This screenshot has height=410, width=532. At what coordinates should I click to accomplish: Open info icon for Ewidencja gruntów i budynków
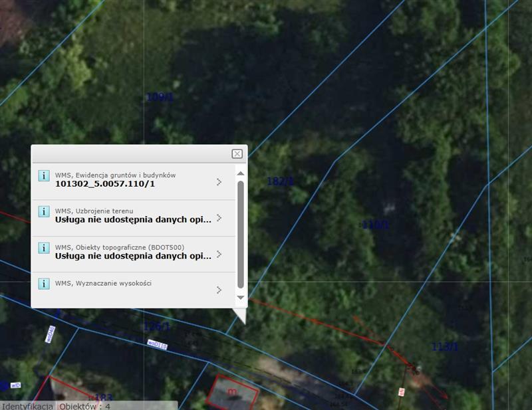click(x=44, y=175)
